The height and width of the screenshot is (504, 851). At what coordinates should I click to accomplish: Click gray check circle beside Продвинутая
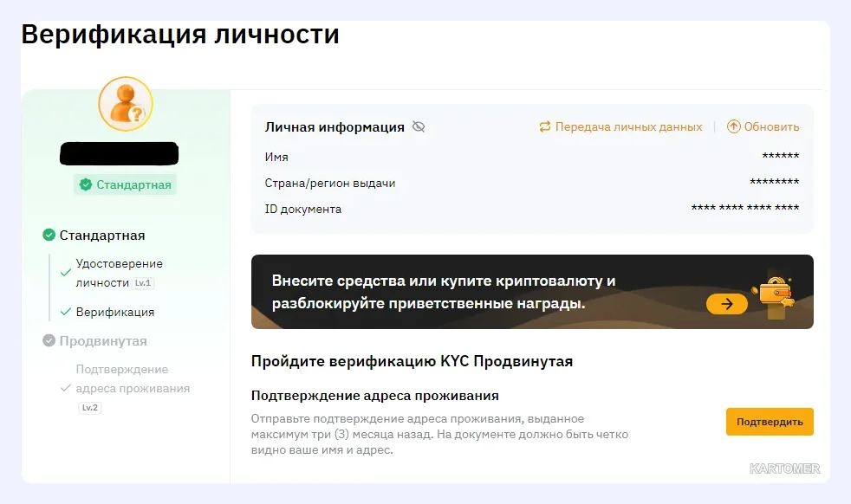[49, 340]
